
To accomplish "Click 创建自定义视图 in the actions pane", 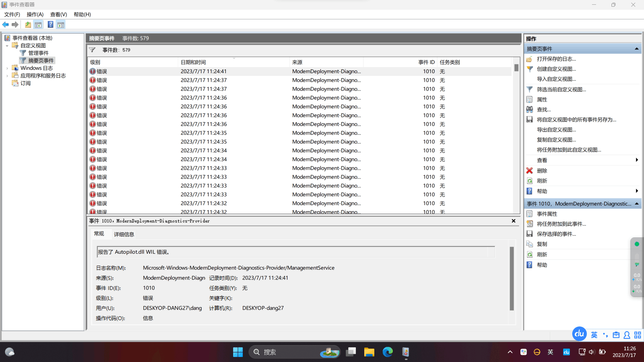I will (556, 69).
